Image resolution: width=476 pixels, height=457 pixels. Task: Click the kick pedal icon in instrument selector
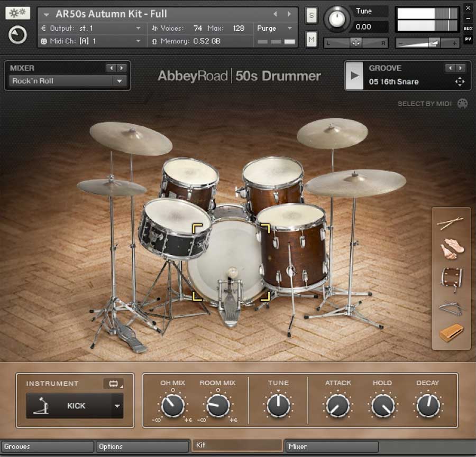[41, 406]
